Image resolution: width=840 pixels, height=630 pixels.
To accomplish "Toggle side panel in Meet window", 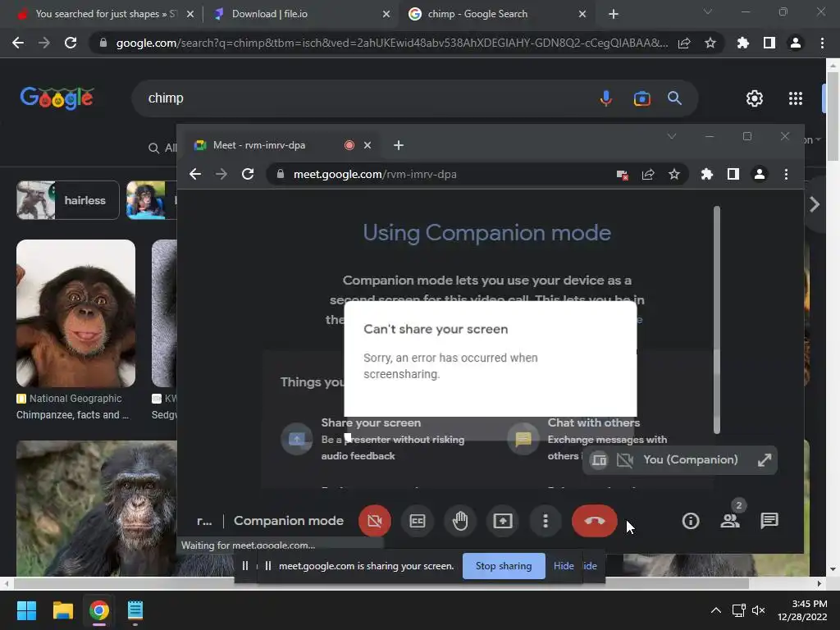I will (x=733, y=174).
